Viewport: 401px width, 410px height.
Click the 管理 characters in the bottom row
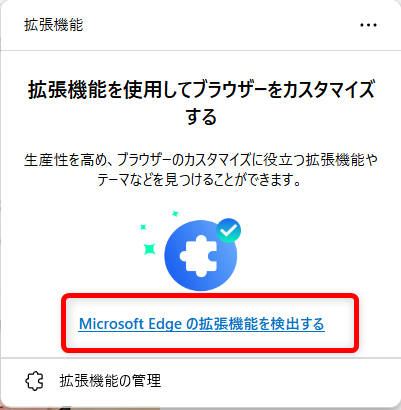(x=146, y=381)
